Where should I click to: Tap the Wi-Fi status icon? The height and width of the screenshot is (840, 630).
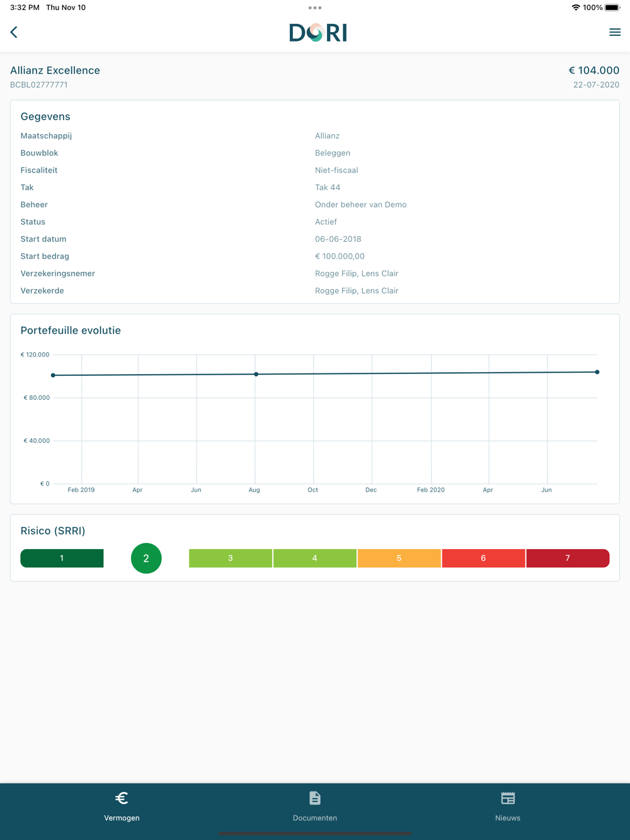(x=576, y=8)
